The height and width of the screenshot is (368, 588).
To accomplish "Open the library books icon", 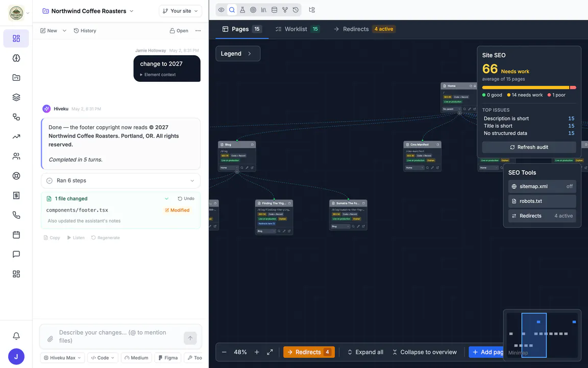I will pos(263,10).
